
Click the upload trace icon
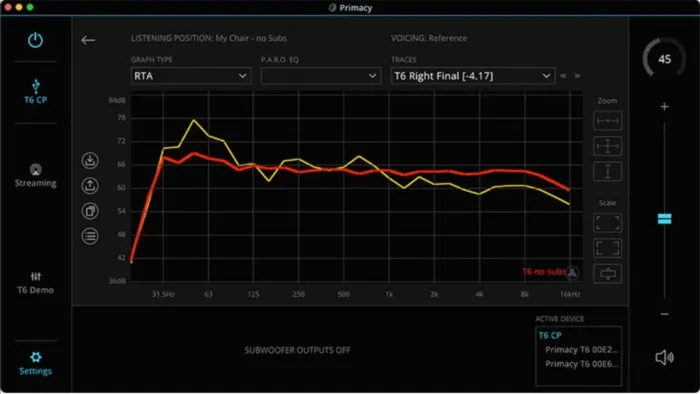pyautogui.click(x=90, y=186)
